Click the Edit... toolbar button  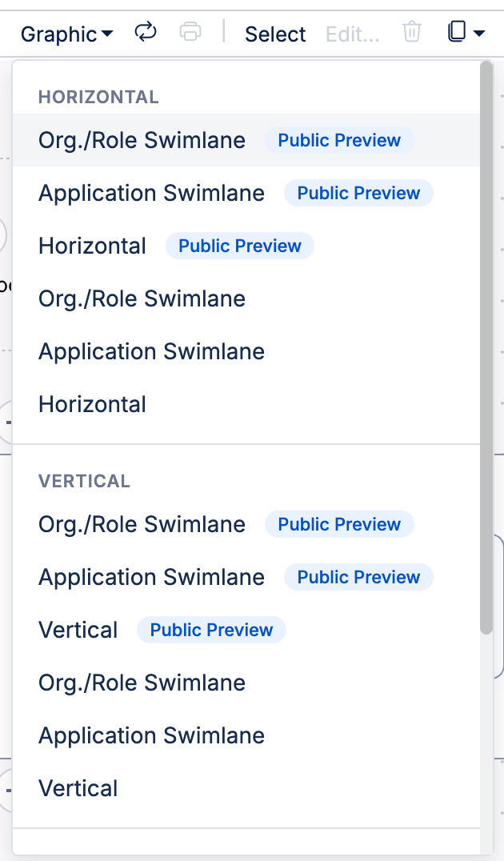(x=353, y=34)
